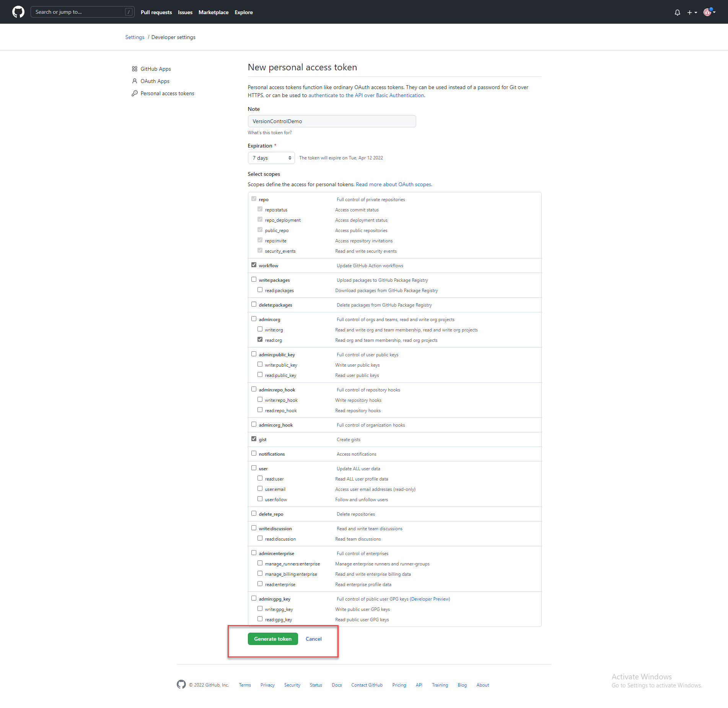
Task: Check the admin:gpg_key scope checkbox
Action: pos(254,598)
